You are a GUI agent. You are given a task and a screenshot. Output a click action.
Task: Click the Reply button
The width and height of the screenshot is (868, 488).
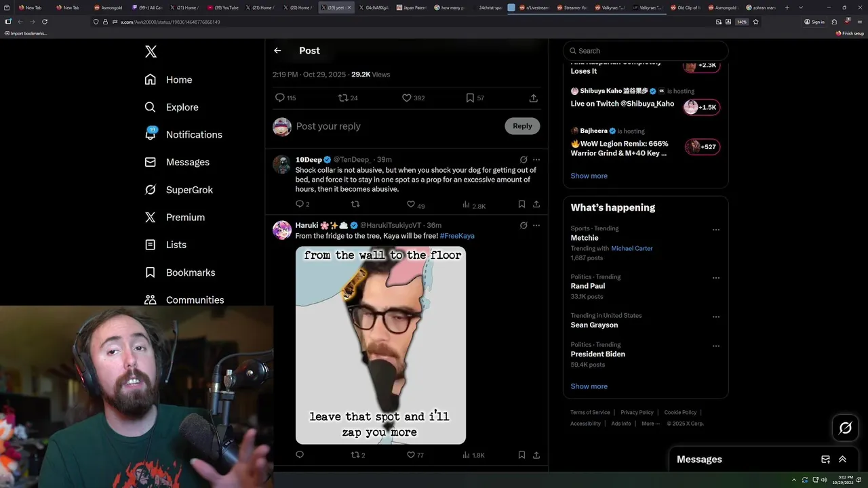click(522, 126)
